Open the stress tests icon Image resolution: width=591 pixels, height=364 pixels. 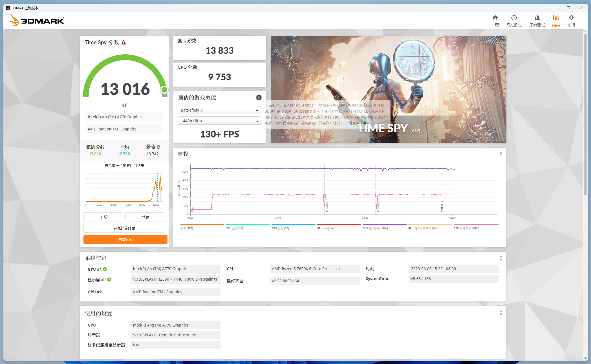(x=537, y=18)
